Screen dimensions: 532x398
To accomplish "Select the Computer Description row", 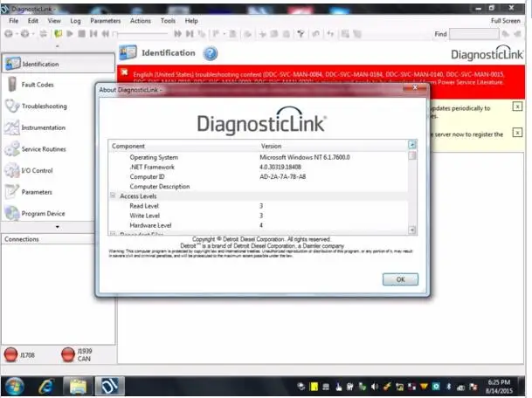I will [258, 187].
